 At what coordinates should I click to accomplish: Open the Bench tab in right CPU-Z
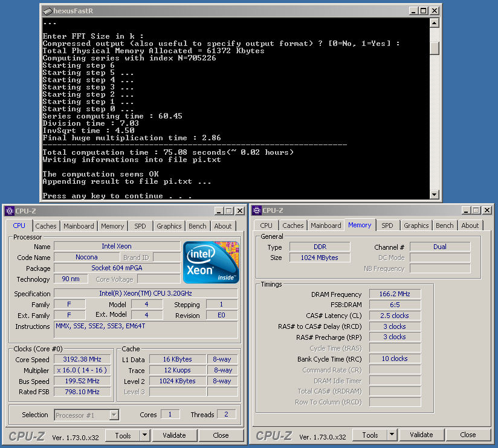445,226
